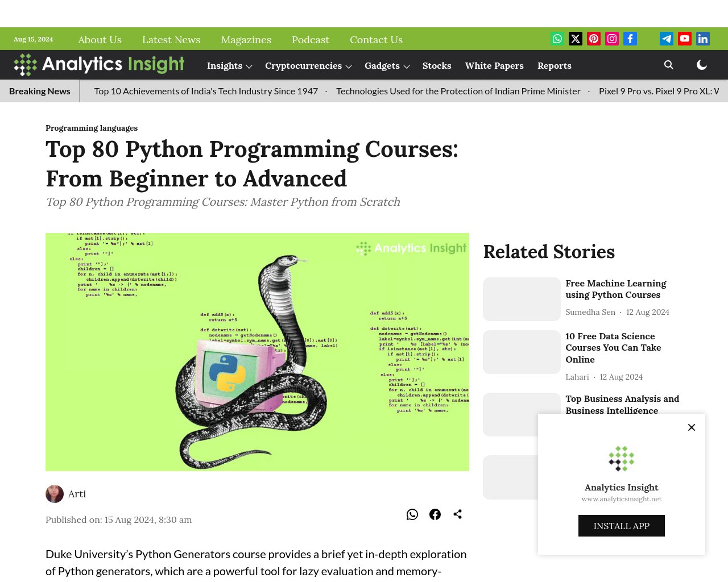The height and width of the screenshot is (582, 728).
Task: Open thumbnail of 10 Free Data Science story
Action: pos(522,352)
